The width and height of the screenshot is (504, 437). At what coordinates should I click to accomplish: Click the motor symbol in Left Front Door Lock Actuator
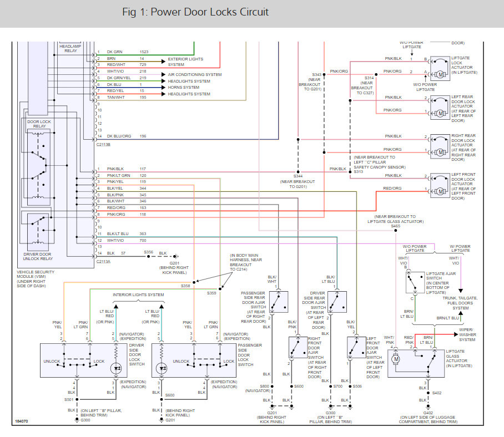click(441, 192)
